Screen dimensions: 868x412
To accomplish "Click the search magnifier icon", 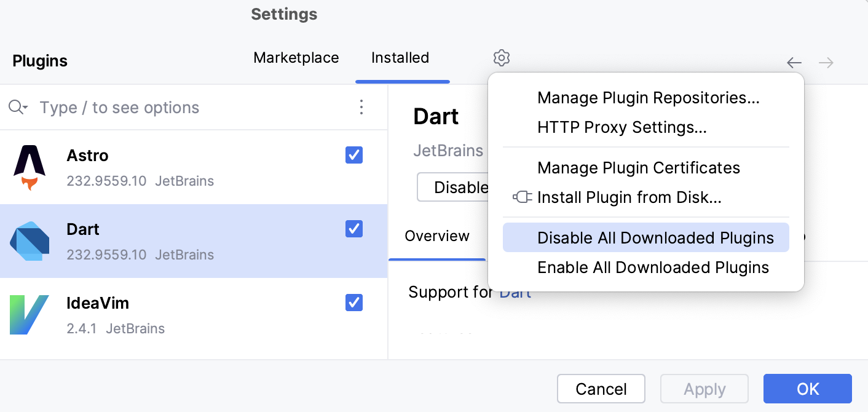I will (x=18, y=107).
